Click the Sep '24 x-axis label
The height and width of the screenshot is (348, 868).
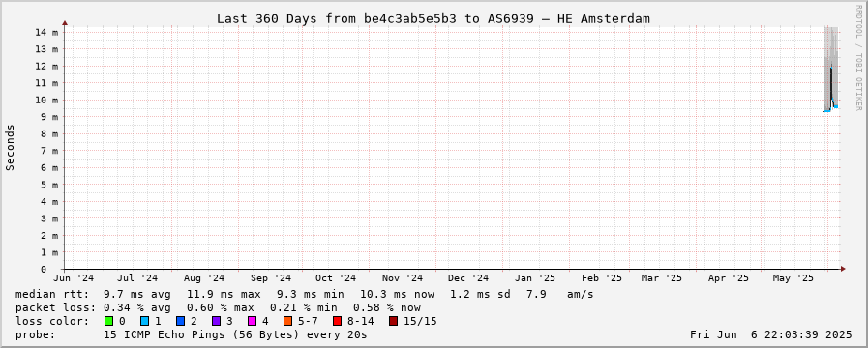(271, 278)
